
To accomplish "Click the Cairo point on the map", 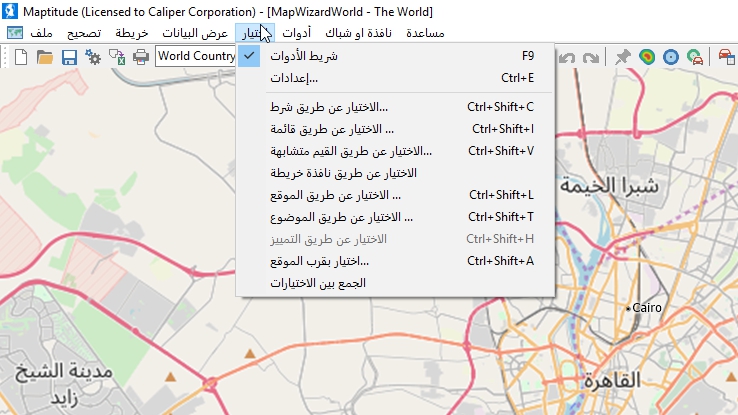I will tap(628, 309).
